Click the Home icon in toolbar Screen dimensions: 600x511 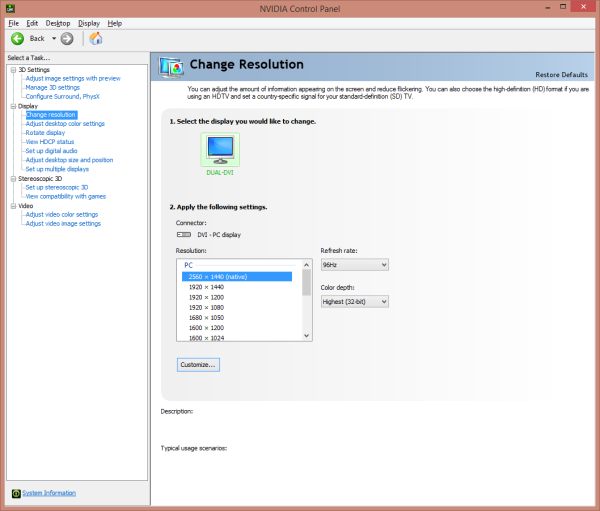96,38
